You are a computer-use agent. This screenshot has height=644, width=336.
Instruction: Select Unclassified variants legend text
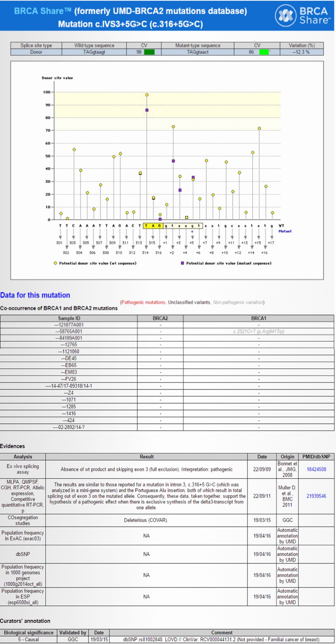[x=189, y=302]
